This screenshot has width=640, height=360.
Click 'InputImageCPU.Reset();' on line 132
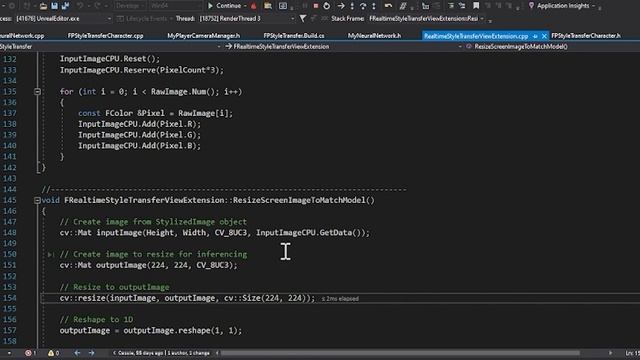point(110,59)
